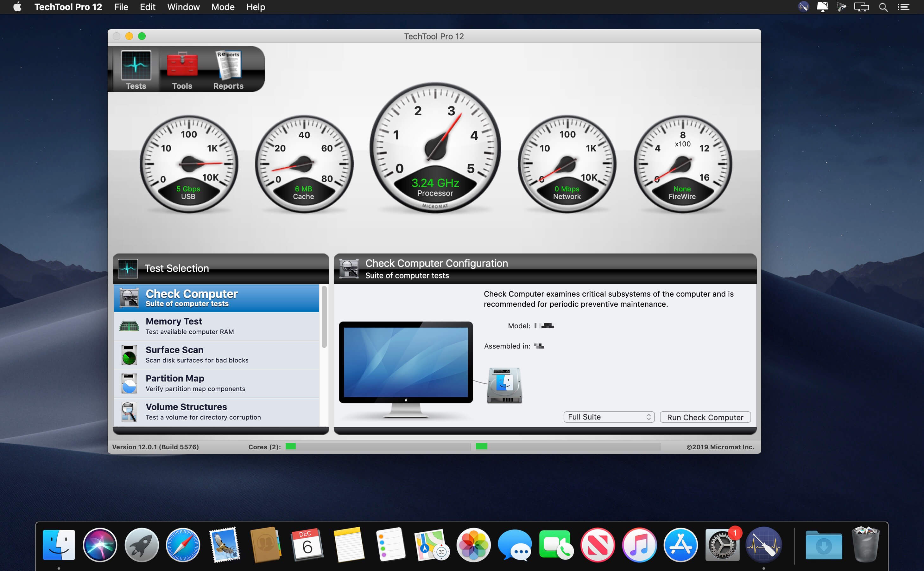Screen dimensions: 924x571
Task: Open the File menu
Action: click(121, 7)
